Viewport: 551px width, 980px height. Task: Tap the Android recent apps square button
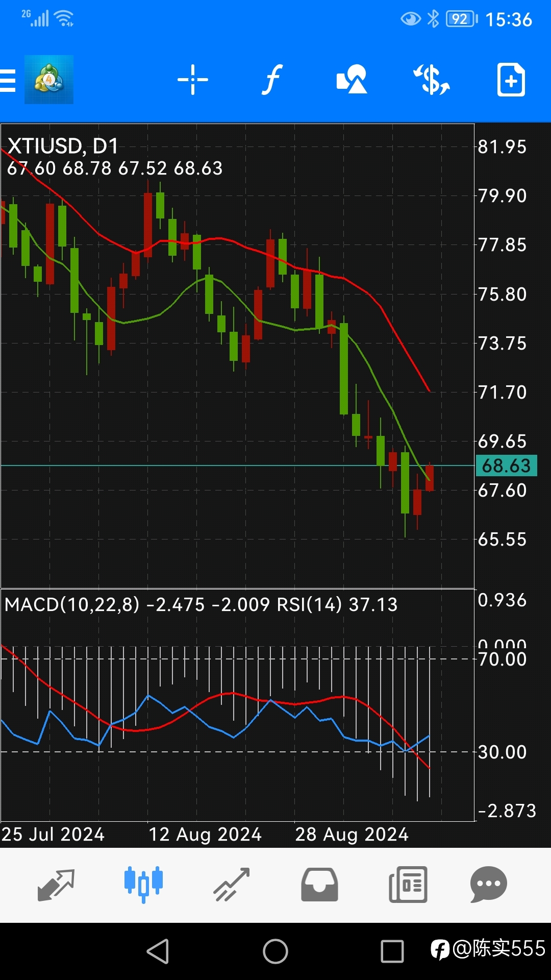pos(392,951)
